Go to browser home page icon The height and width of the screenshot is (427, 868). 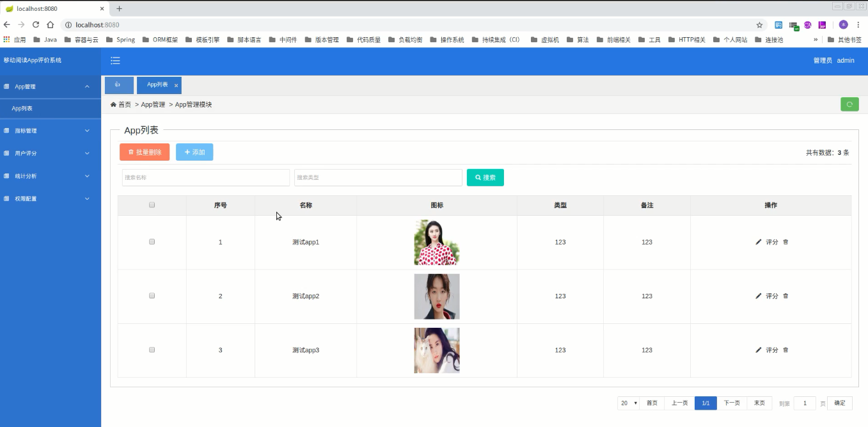pos(50,24)
